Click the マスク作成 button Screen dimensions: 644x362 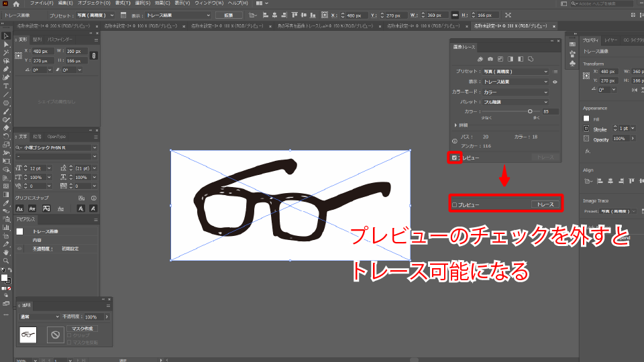click(x=82, y=328)
